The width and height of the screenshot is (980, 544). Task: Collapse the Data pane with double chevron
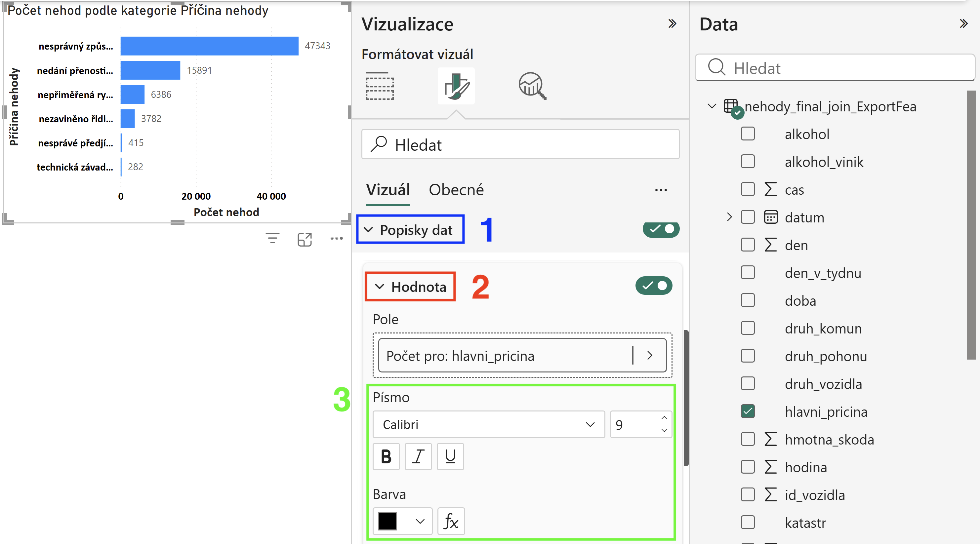[964, 24]
